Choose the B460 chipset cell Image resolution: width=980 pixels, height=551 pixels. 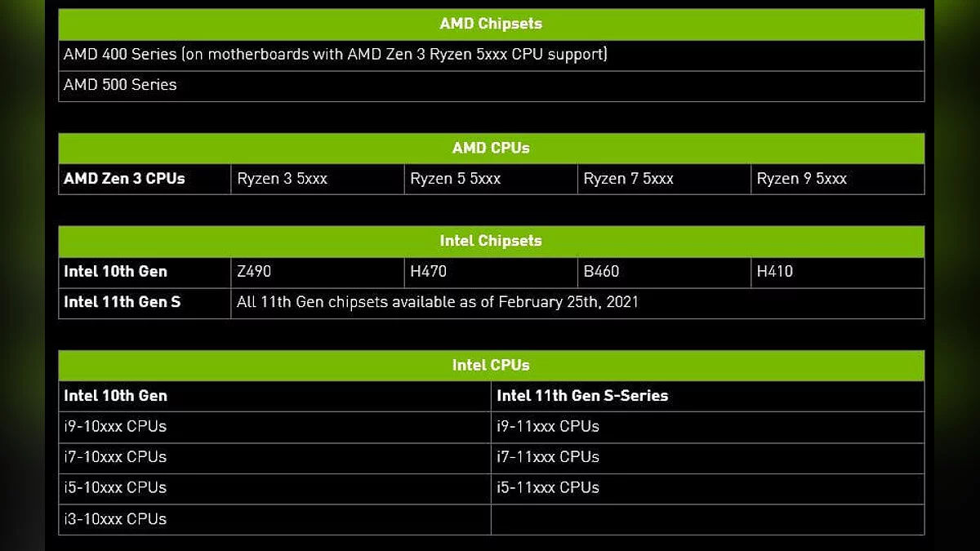(x=601, y=272)
